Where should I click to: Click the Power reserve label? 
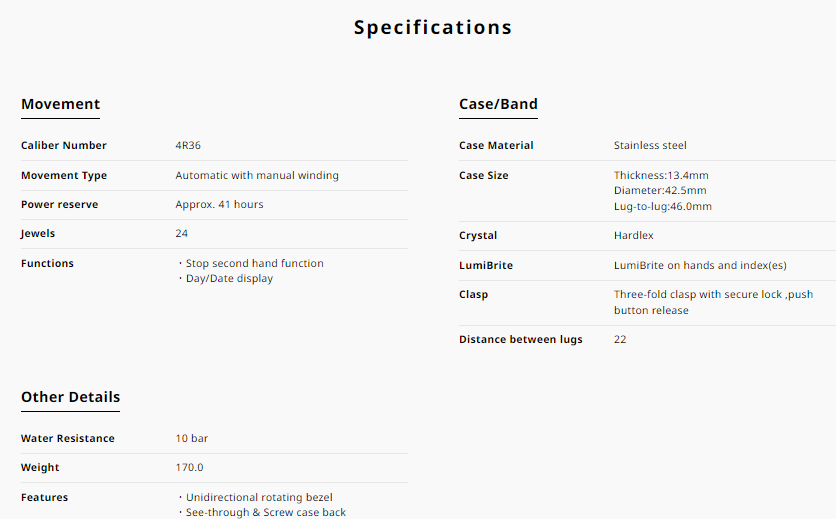pyautogui.click(x=59, y=205)
